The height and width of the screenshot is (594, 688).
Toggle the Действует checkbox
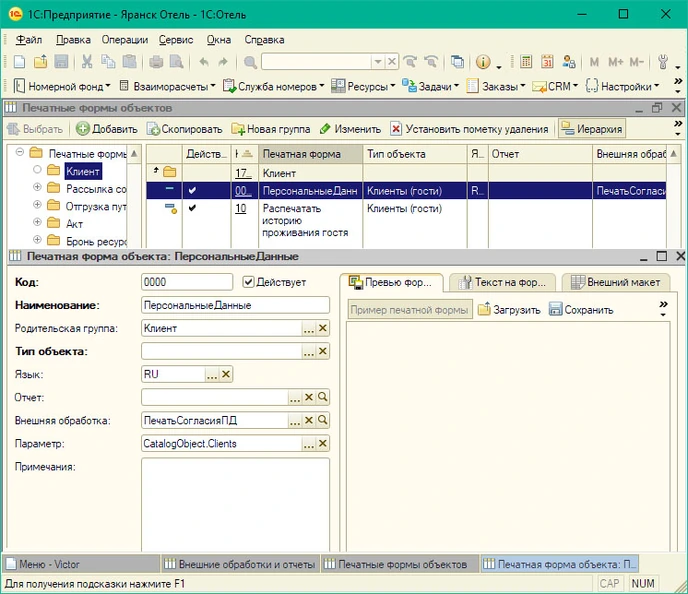[250, 283]
